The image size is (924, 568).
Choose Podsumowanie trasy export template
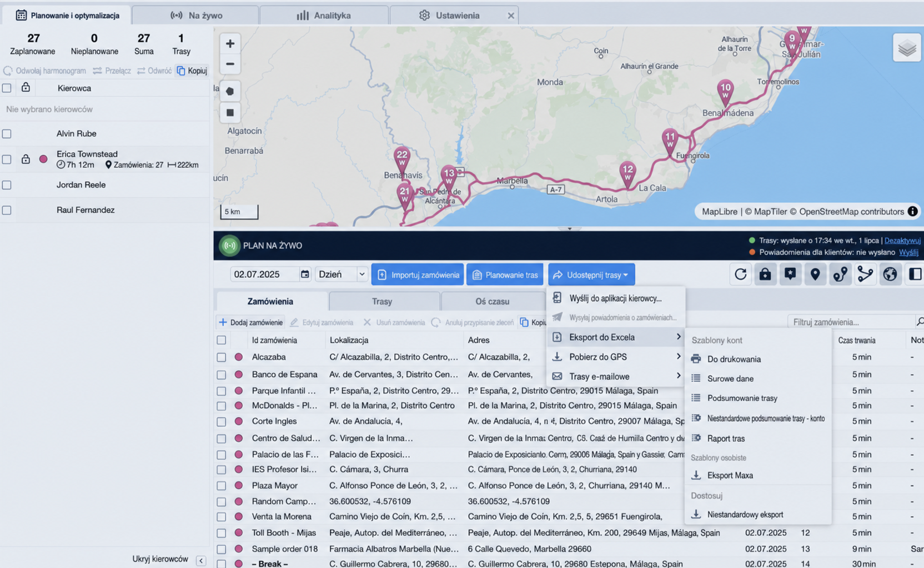[x=758, y=398]
